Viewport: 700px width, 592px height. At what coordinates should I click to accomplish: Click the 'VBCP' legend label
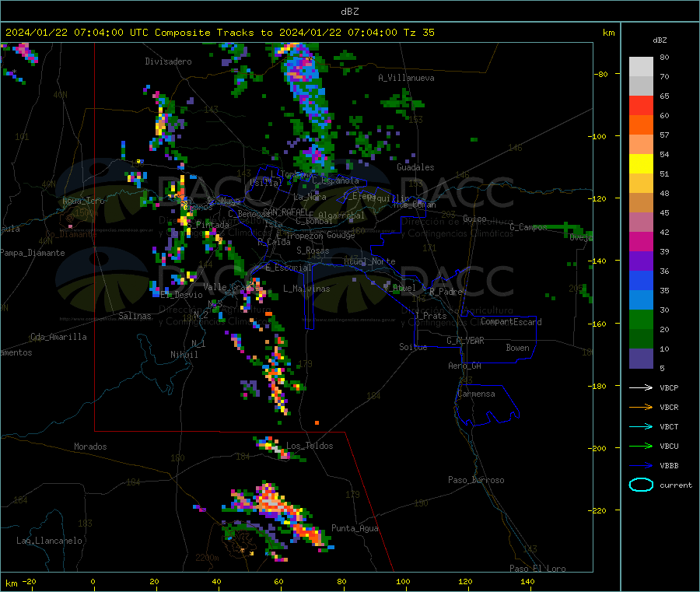tap(669, 387)
